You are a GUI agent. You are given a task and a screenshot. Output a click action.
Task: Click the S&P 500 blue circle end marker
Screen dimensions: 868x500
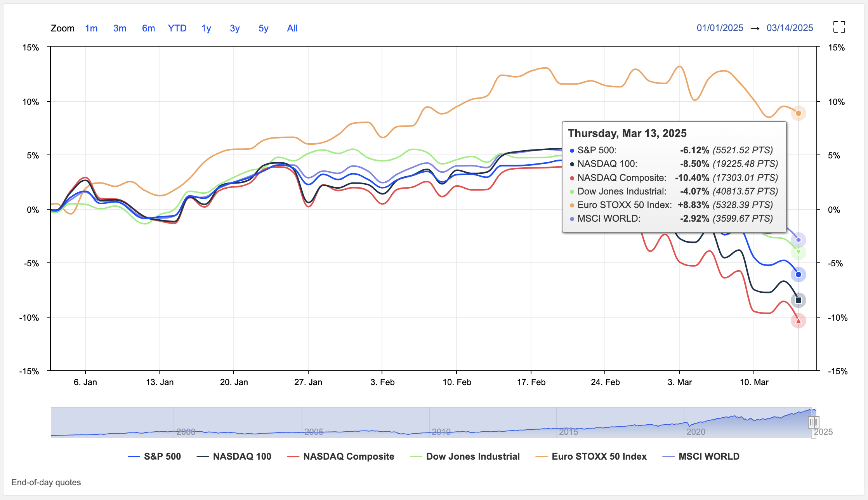pos(798,274)
